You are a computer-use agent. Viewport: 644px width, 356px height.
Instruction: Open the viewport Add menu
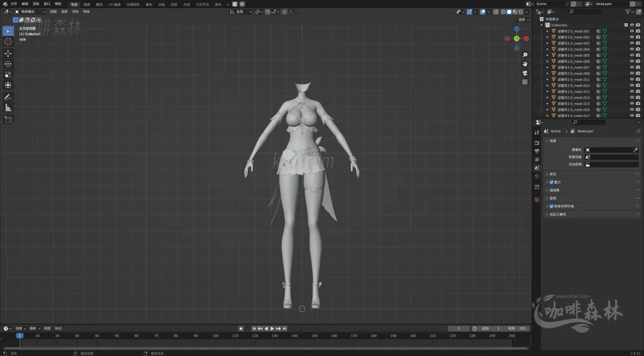75,12
